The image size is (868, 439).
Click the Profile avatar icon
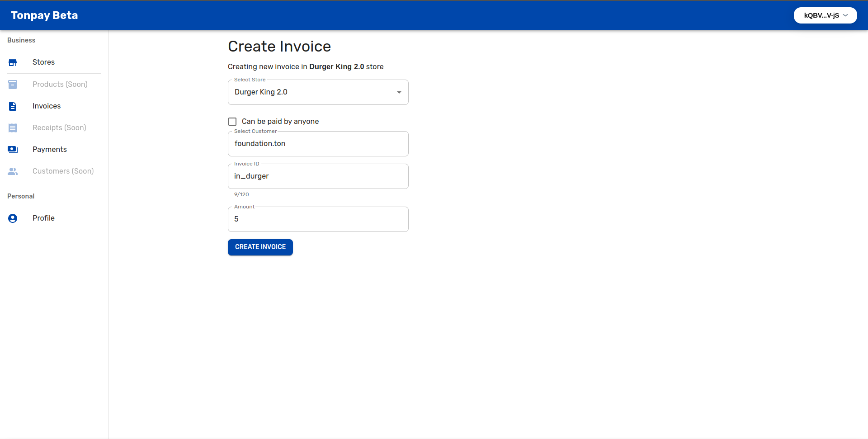click(13, 218)
